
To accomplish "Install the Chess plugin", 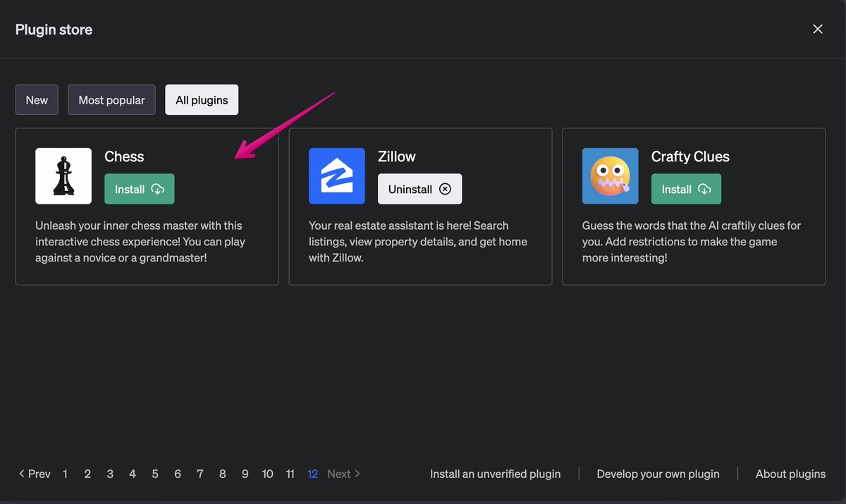I will 140,189.
